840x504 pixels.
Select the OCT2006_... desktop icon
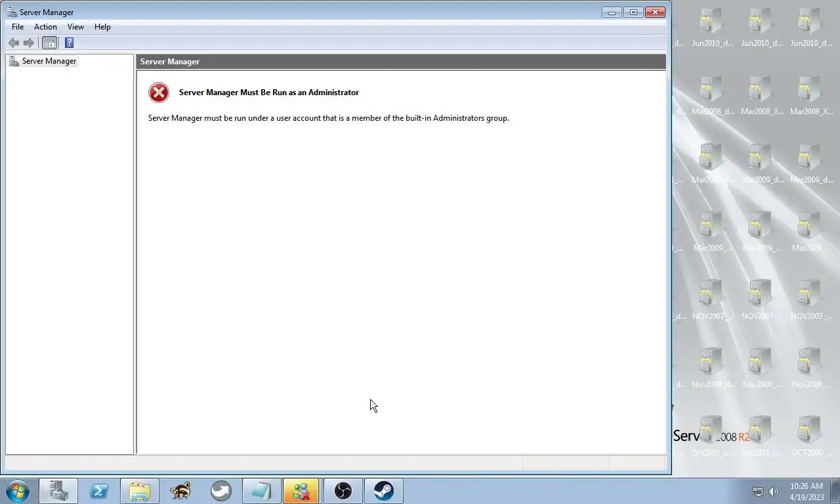(812, 437)
